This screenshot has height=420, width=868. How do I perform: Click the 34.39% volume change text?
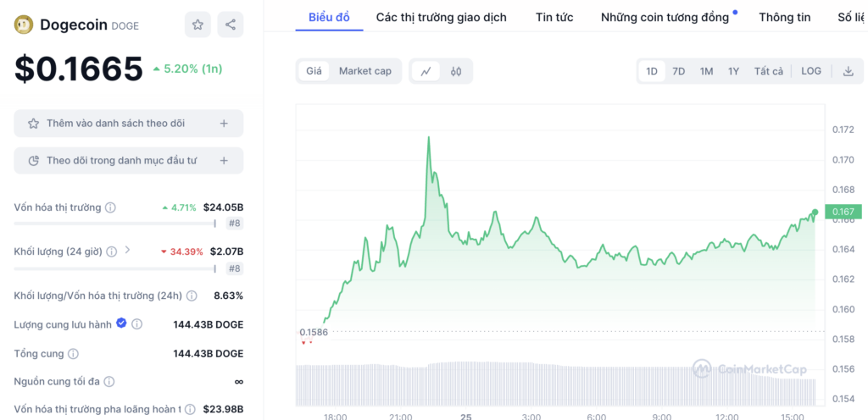(x=181, y=252)
